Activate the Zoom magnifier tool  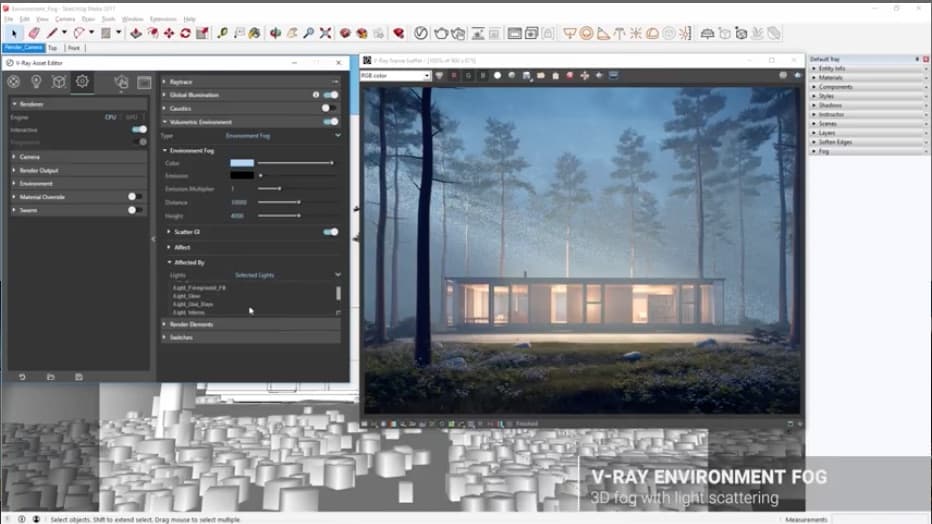[x=308, y=33]
